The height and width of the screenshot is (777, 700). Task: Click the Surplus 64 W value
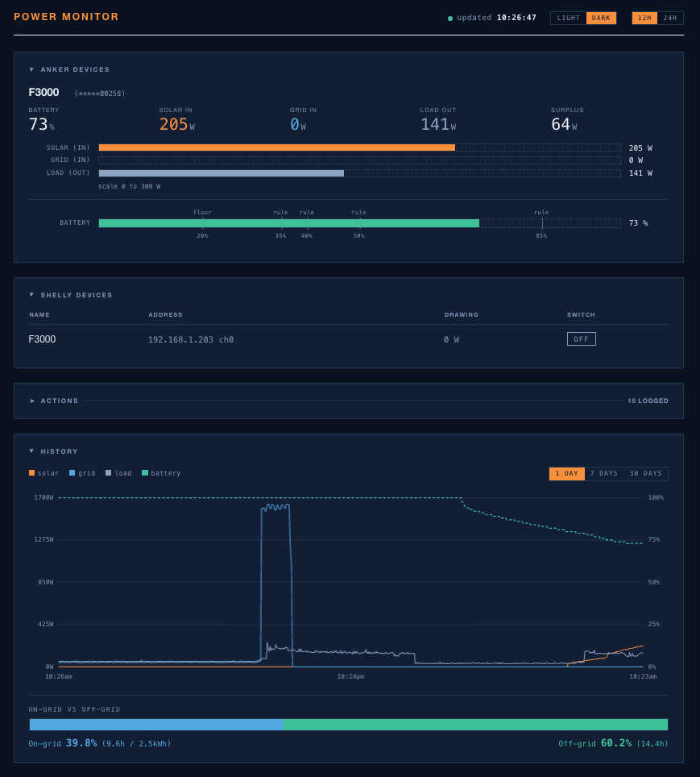coord(564,124)
